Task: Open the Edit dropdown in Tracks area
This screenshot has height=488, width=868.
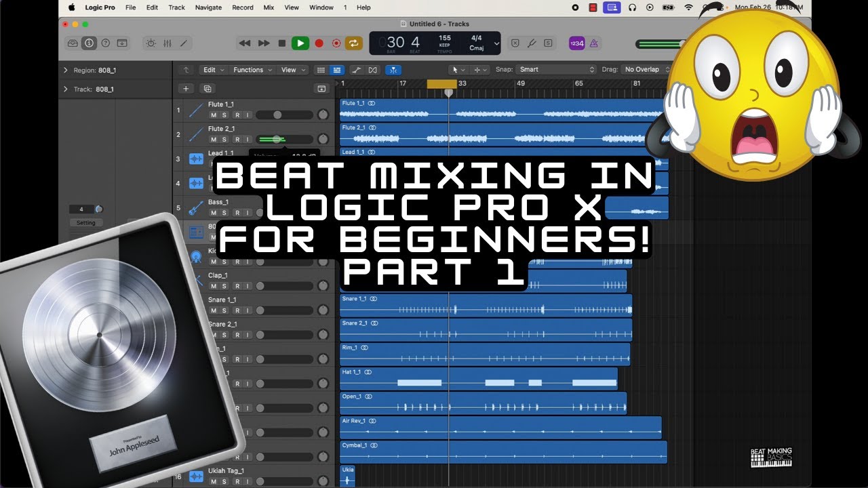Action: coord(213,70)
